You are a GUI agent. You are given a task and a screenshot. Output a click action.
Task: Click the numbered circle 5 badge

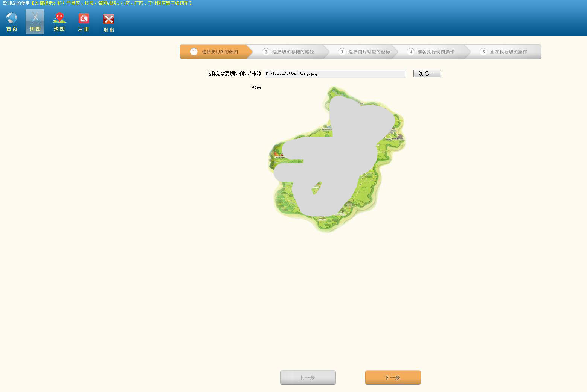click(484, 52)
